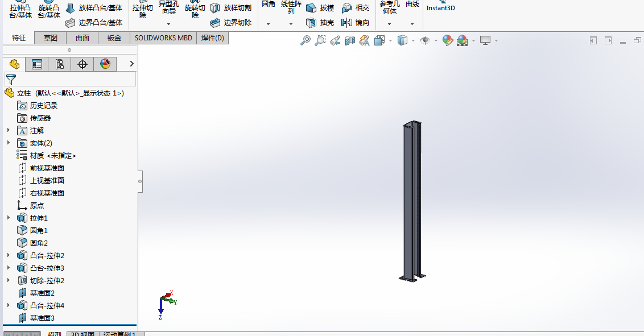
Task: Select 材质 <未指定> material entry
Action: pyautogui.click(x=47, y=155)
